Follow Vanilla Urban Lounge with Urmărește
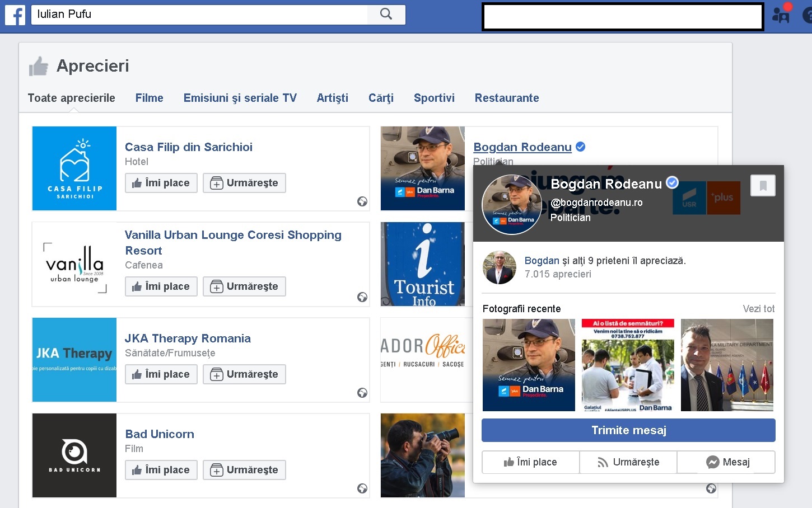 tap(244, 286)
